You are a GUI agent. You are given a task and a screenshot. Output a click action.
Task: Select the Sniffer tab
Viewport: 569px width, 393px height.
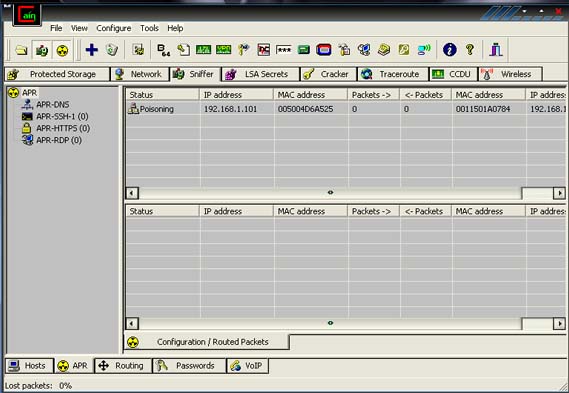click(195, 74)
